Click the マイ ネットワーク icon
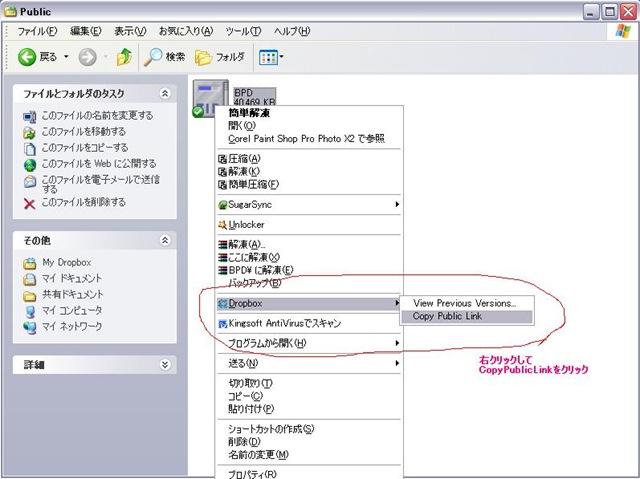Screen dimensions: 640x479 pos(29,327)
